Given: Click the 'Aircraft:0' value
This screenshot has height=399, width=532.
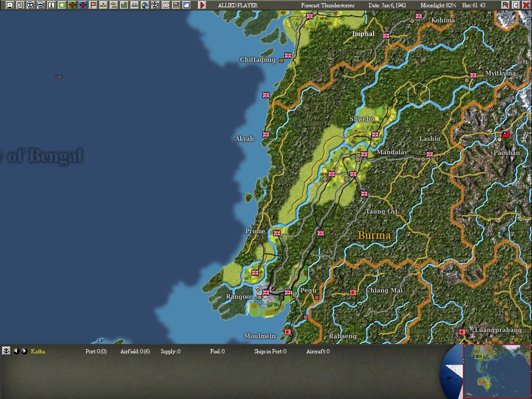Looking at the screenshot, I should [x=318, y=352].
